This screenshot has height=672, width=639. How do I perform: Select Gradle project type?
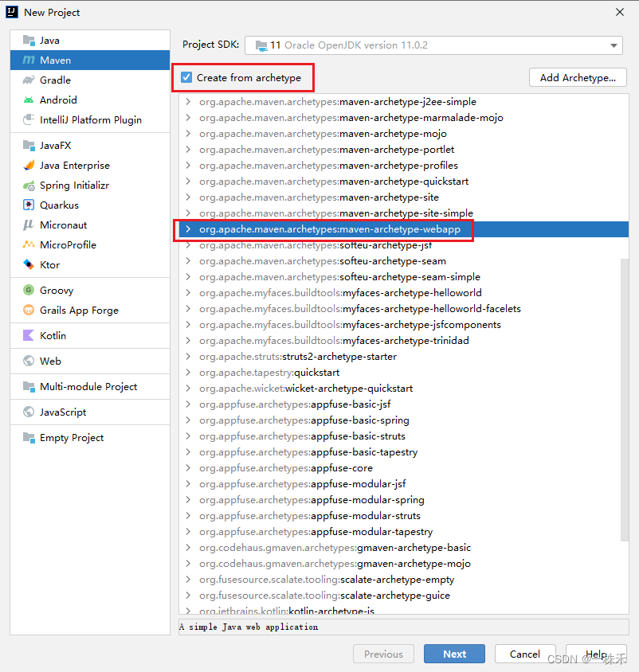tap(90, 80)
